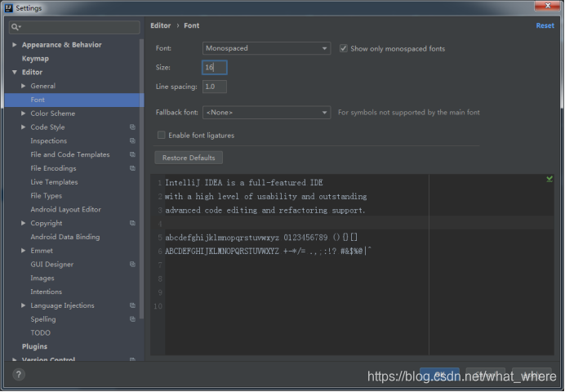Expand the Color Scheme node
Viewport: 565px width, 392px height.
(x=23, y=114)
